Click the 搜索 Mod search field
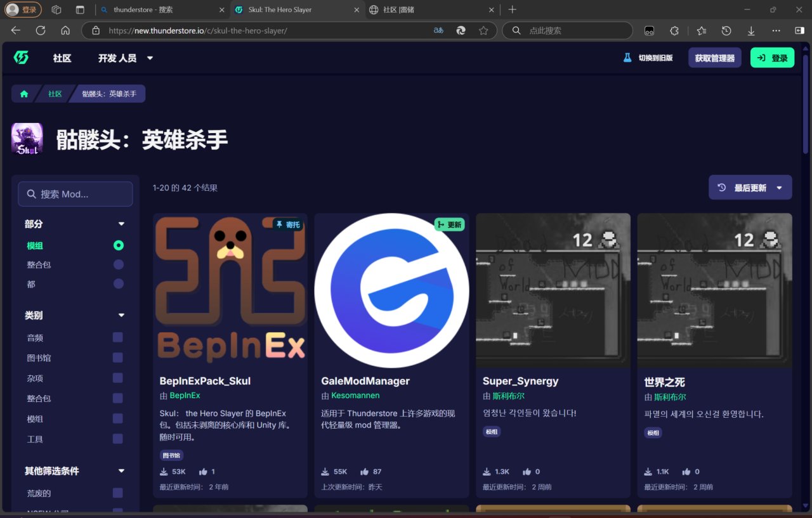The image size is (812, 518). (75, 194)
